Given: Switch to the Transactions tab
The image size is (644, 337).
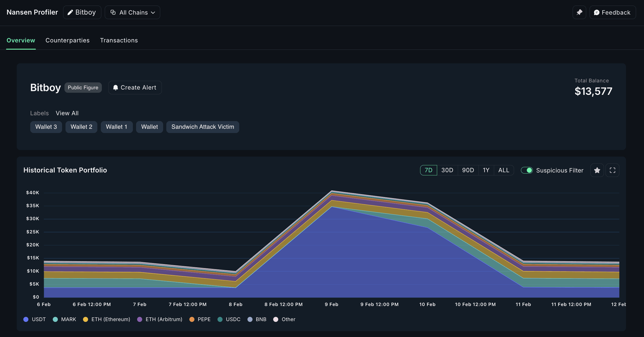Looking at the screenshot, I should 119,40.
